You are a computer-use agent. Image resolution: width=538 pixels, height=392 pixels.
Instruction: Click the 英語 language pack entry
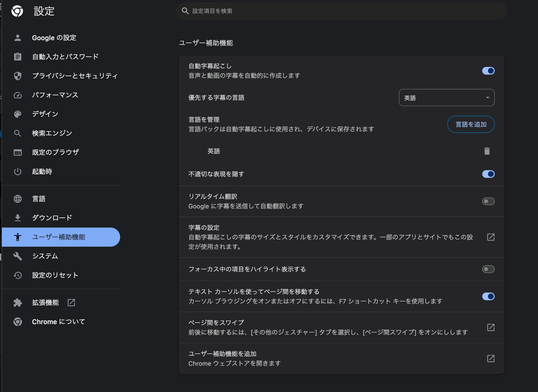pos(213,151)
